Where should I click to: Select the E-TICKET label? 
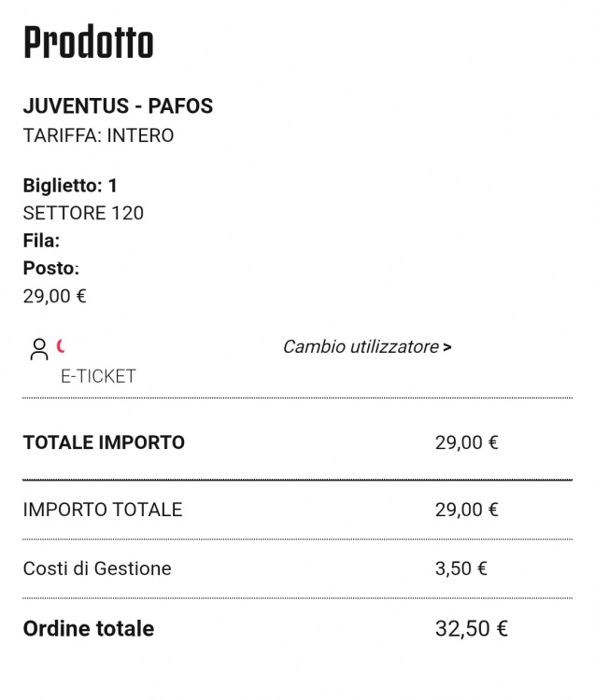click(98, 376)
